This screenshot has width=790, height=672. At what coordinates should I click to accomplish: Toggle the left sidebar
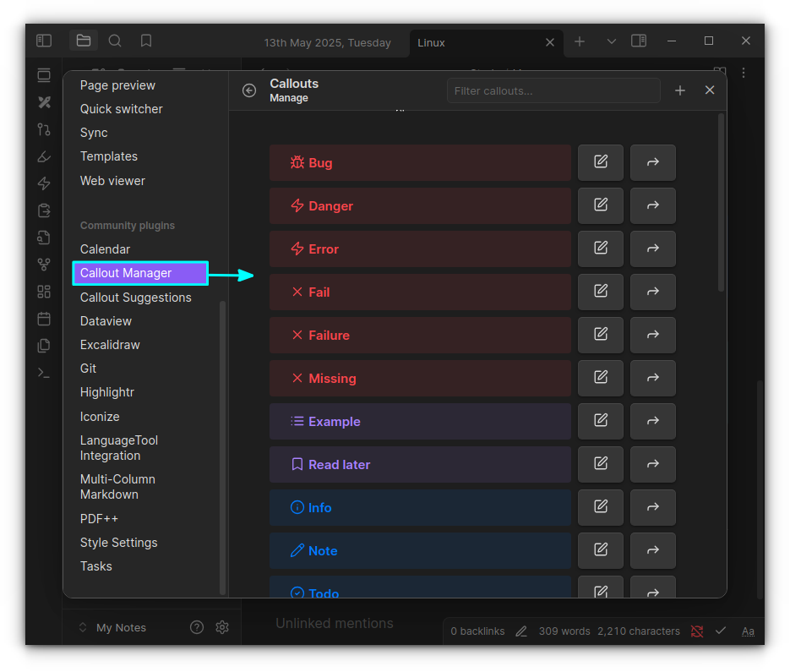coord(44,41)
